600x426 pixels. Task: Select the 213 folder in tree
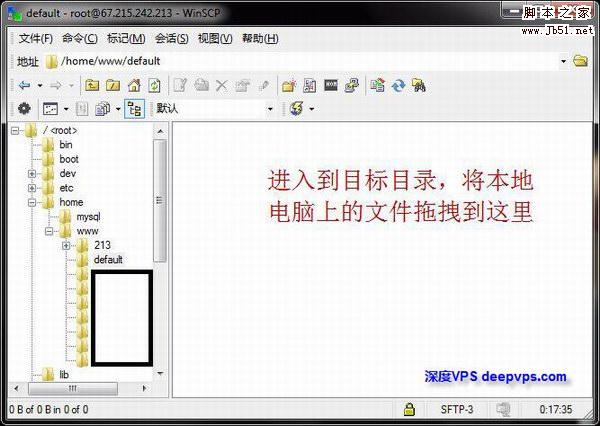click(x=102, y=245)
